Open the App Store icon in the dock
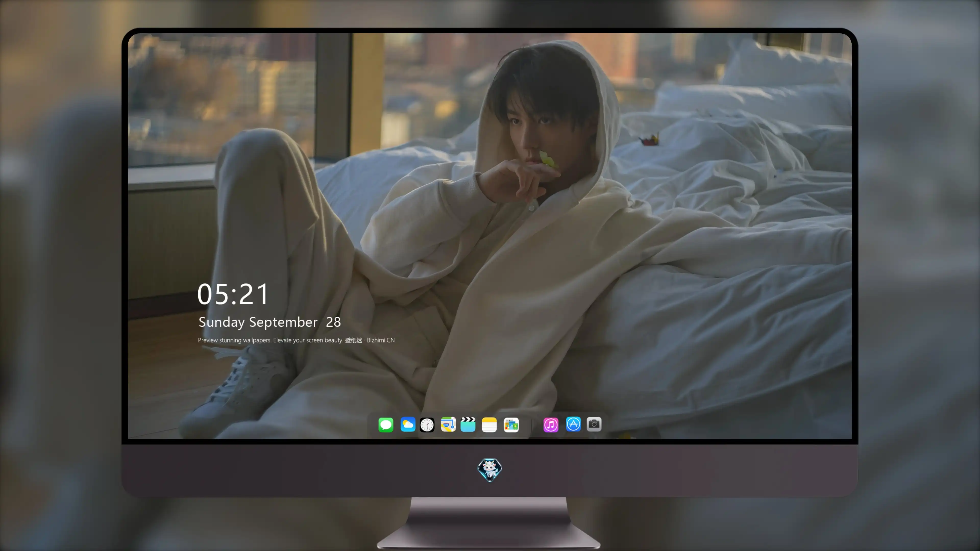980x551 pixels. pyautogui.click(x=573, y=424)
